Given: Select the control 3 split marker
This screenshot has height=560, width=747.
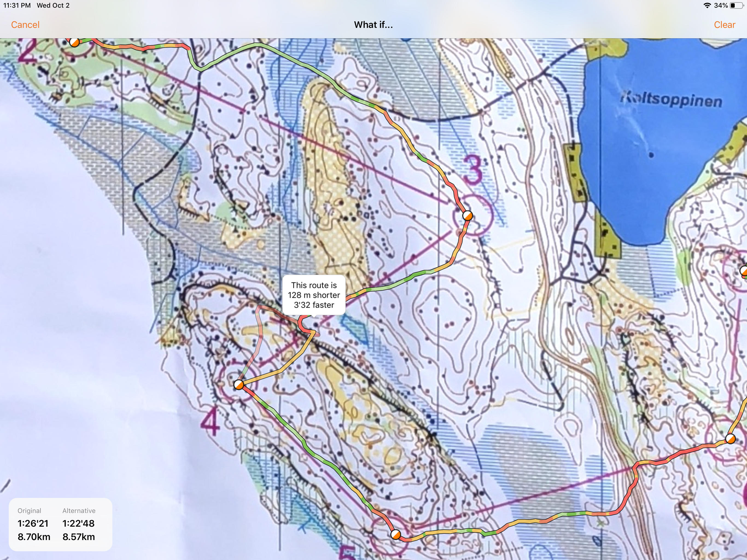Looking at the screenshot, I should [x=467, y=215].
